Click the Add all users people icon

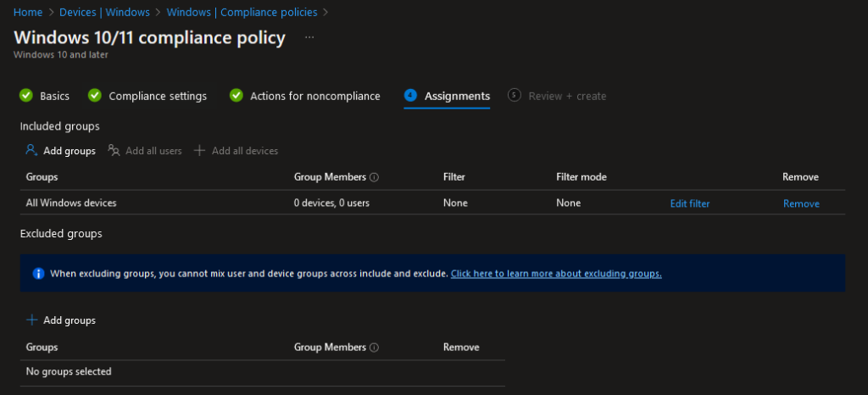(114, 151)
